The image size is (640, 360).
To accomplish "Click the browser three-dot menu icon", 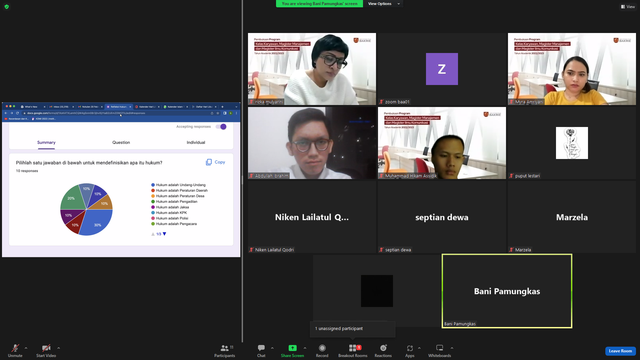I will 237,113.
